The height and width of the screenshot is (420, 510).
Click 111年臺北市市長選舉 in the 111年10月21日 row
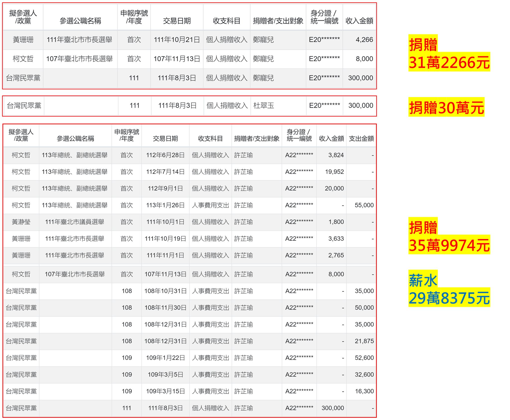79,40
